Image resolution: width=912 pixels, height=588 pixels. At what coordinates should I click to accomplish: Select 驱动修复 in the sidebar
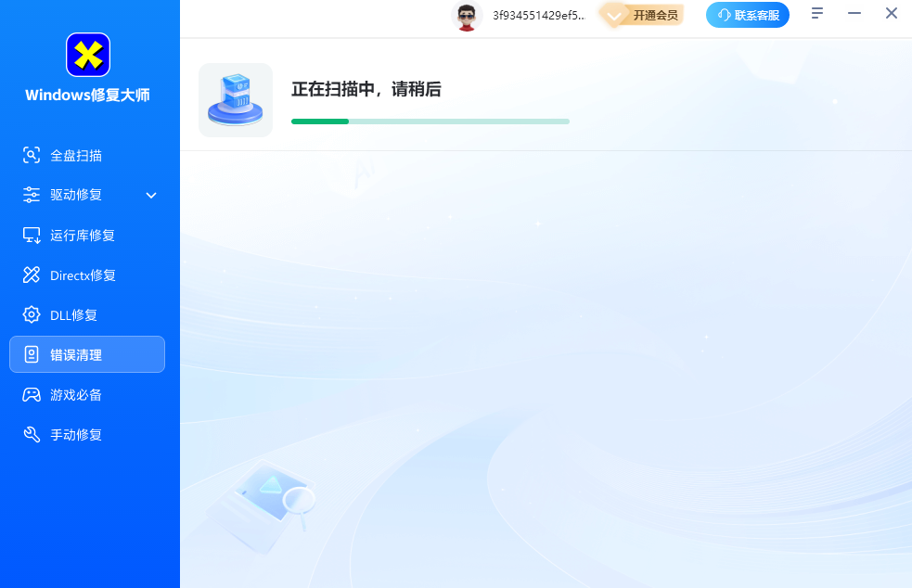point(87,195)
